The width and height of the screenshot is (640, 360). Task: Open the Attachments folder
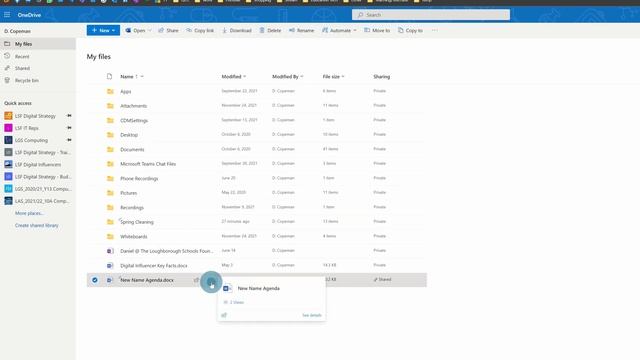133,106
